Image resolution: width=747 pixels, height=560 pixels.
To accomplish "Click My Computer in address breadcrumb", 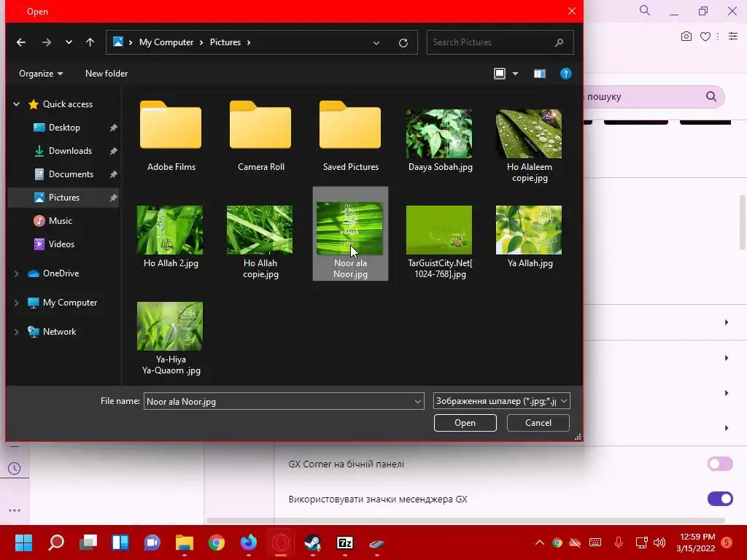I will (x=166, y=42).
